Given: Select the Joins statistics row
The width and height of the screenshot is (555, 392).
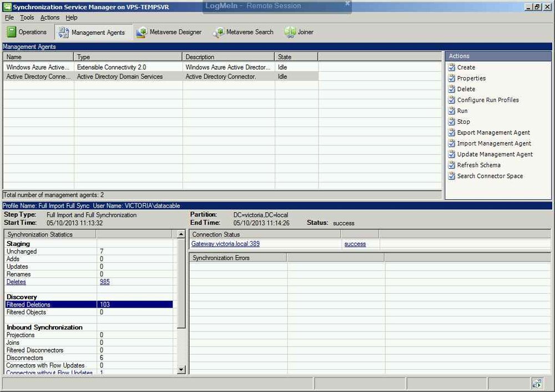Looking at the screenshot, I should coord(89,343).
